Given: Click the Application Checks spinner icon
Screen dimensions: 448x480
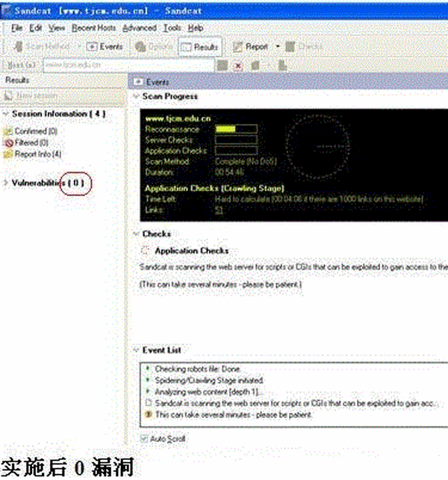Looking at the screenshot, I should [145, 250].
